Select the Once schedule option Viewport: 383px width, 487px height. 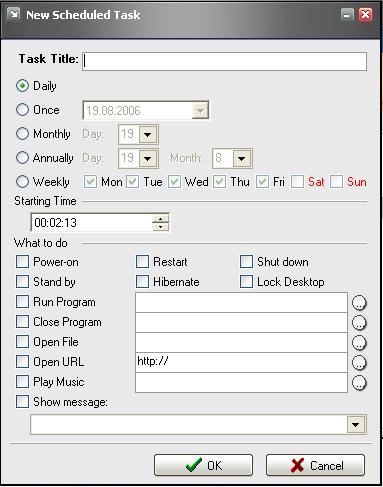(22, 110)
